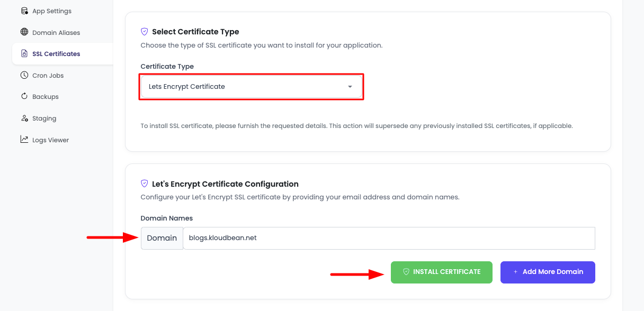Open the Logs Viewer from the sidebar

point(51,140)
